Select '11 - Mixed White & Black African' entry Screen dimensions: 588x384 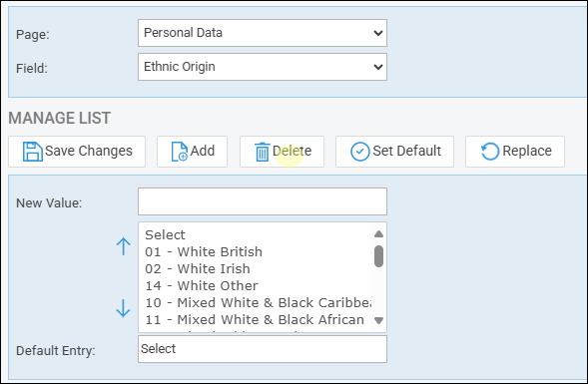click(255, 319)
